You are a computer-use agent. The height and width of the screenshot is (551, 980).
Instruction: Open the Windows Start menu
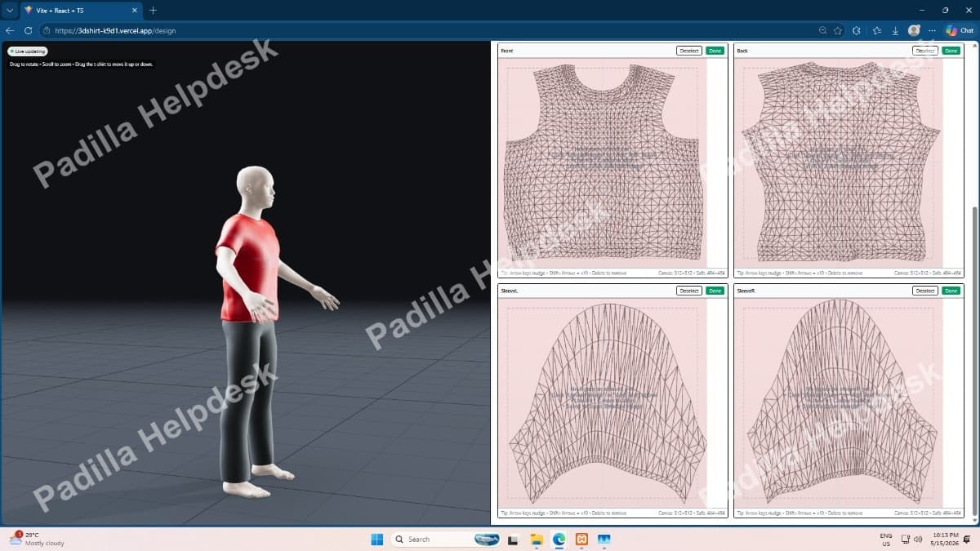click(377, 539)
